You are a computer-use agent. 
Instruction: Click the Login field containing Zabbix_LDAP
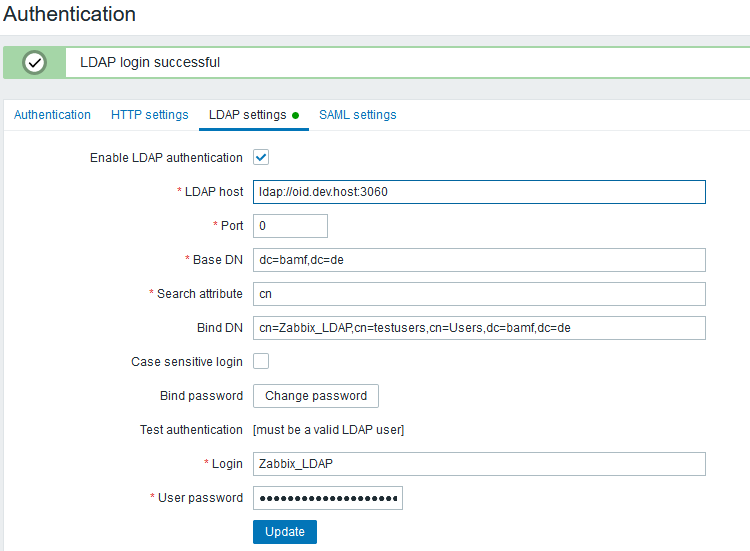click(x=479, y=464)
